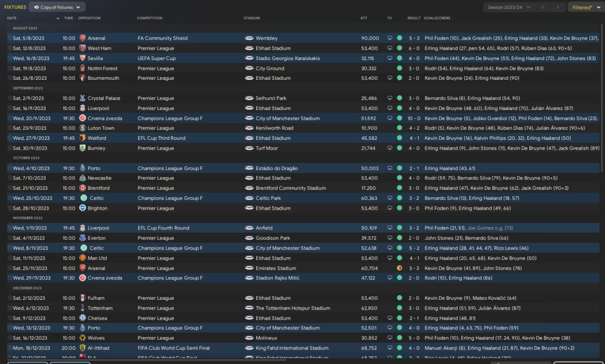Click the Everton club badge

pos(83,238)
